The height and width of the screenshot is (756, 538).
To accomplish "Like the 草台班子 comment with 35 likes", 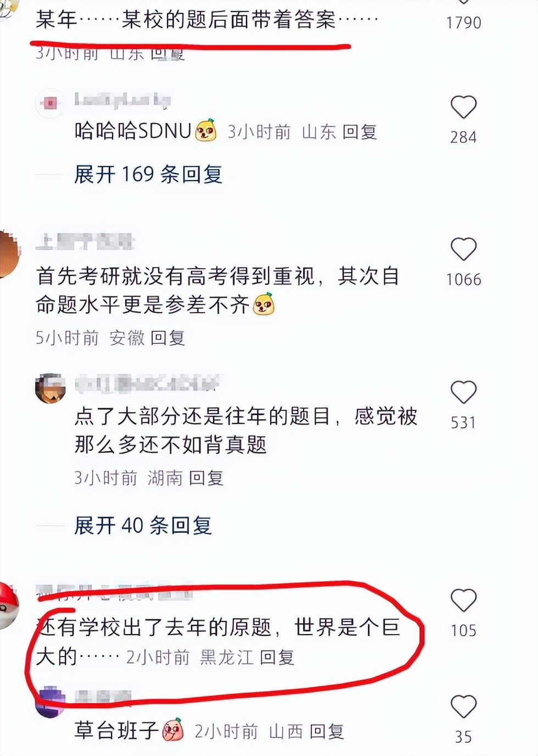I will coord(463,707).
